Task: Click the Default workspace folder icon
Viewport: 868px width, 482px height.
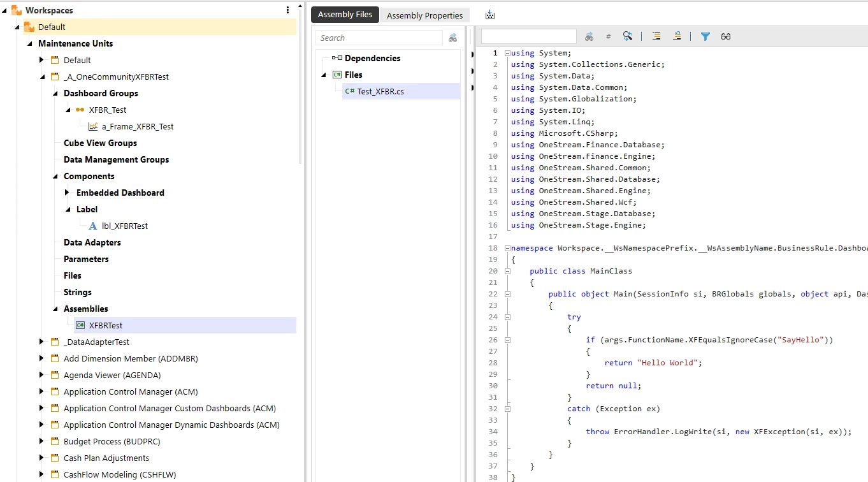Action: pos(29,27)
